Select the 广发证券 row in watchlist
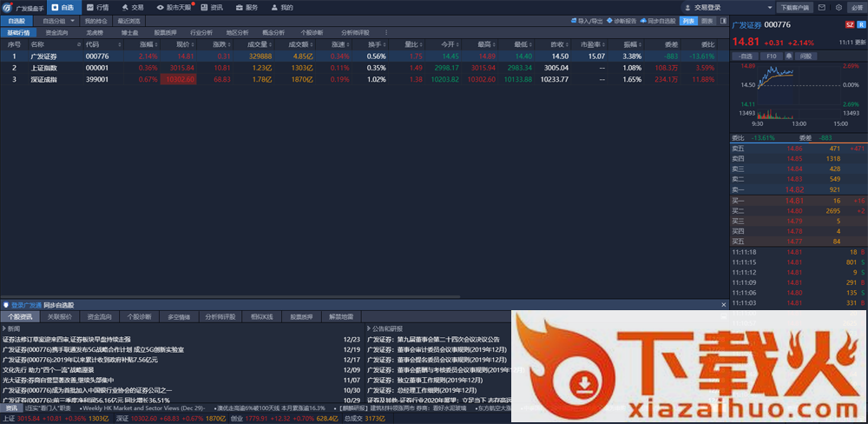This screenshot has width=868, height=424. (365, 56)
